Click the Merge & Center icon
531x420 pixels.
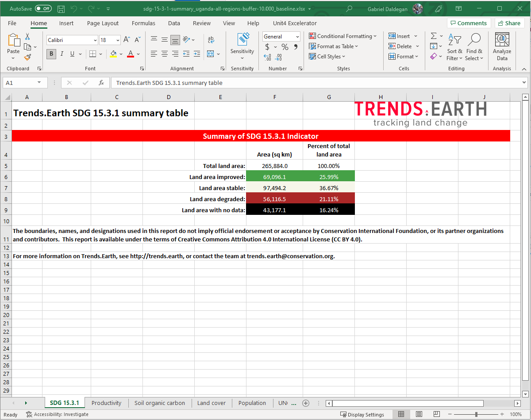click(210, 54)
